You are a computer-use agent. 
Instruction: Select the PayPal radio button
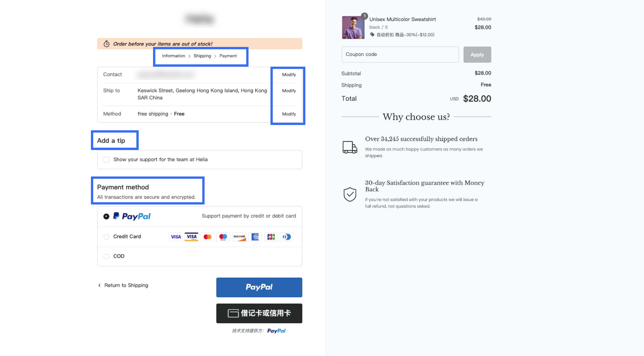(x=106, y=216)
